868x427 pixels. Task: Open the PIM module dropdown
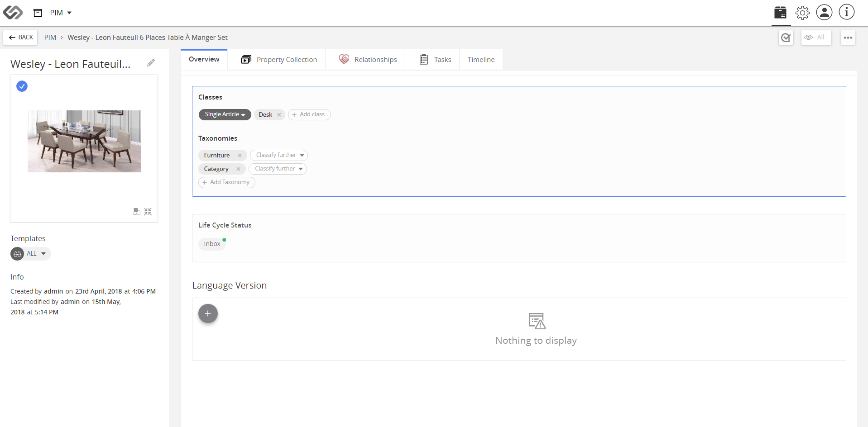pos(61,13)
